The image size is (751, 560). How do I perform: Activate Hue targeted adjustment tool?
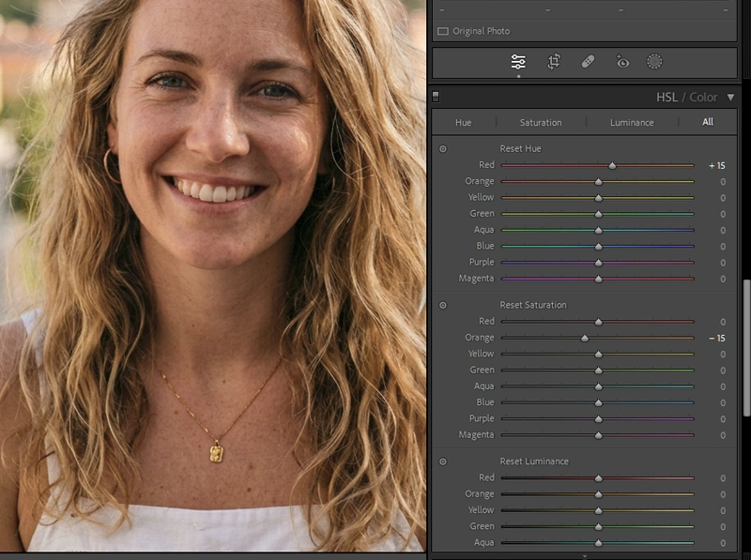[443, 149]
